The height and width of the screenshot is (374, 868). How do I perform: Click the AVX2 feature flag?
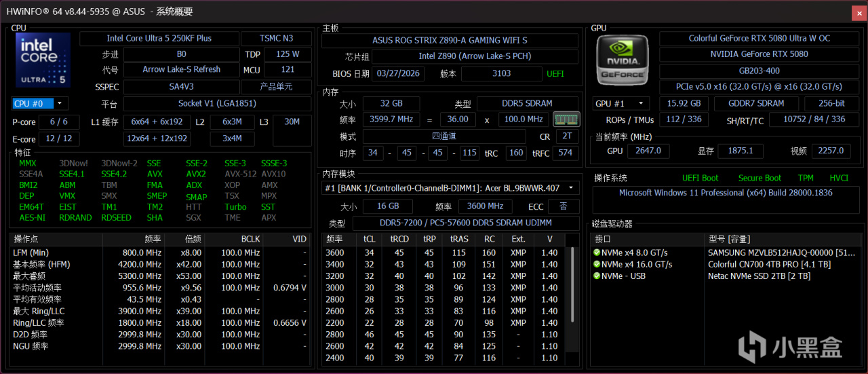click(x=196, y=174)
